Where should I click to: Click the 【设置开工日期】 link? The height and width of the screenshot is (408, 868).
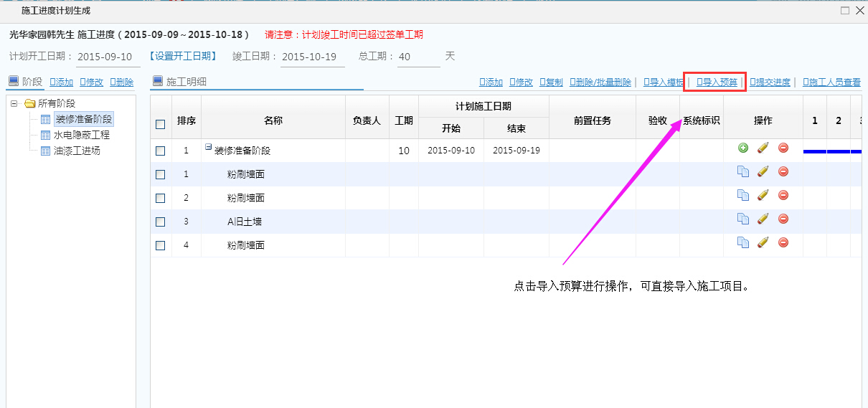pyautogui.click(x=183, y=56)
